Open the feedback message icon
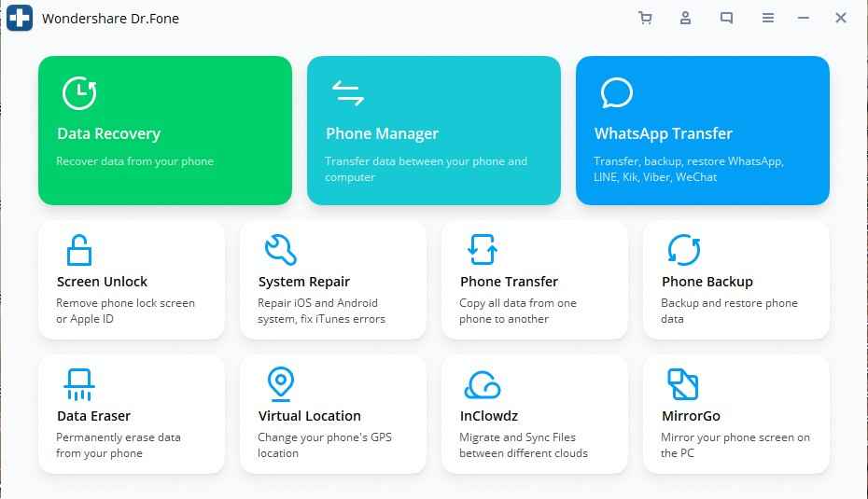The width and height of the screenshot is (868, 499). point(726,18)
